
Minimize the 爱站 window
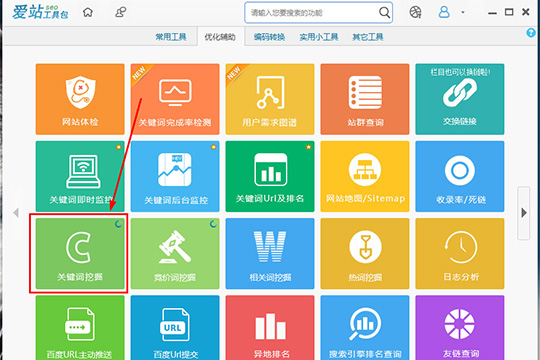(x=492, y=13)
